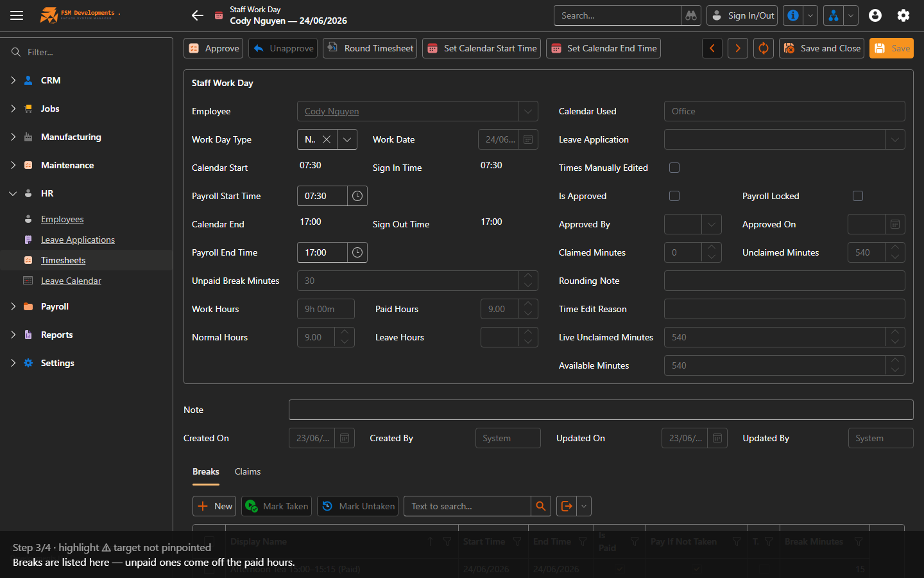Open the Work Day Type dropdown
The height and width of the screenshot is (578, 924).
pyautogui.click(x=347, y=139)
